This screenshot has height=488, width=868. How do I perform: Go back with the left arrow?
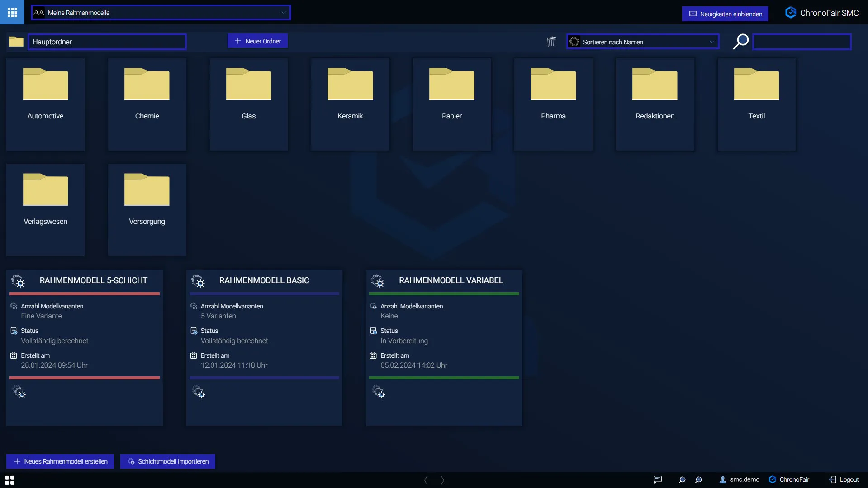tap(426, 480)
